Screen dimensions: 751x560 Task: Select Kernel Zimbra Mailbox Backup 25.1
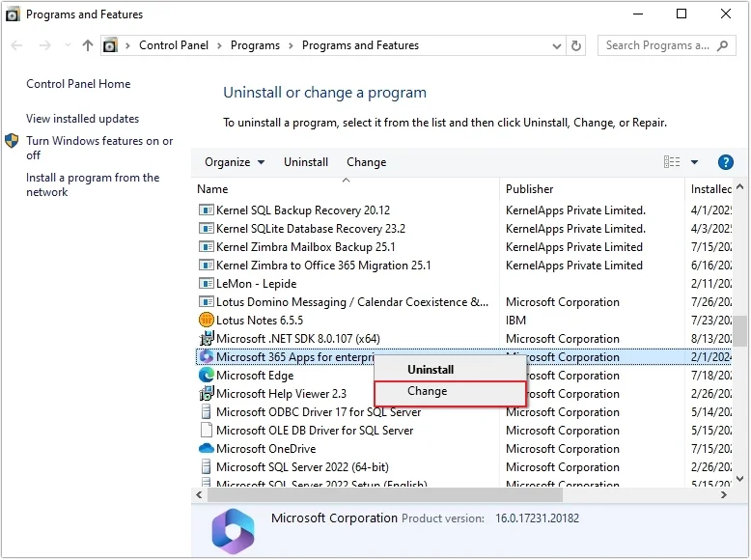click(306, 247)
